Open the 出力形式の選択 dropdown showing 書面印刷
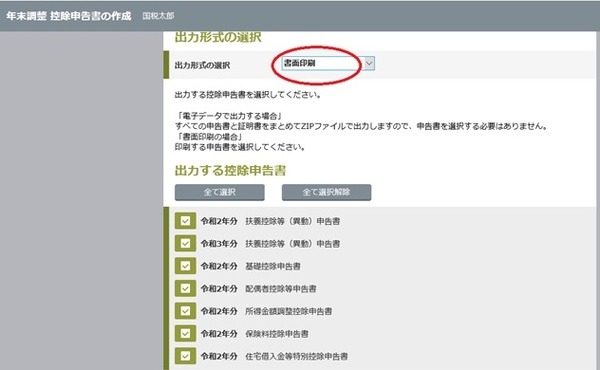Screen dimensions: 600x370 pyautogui.click(x=328, y=64)
